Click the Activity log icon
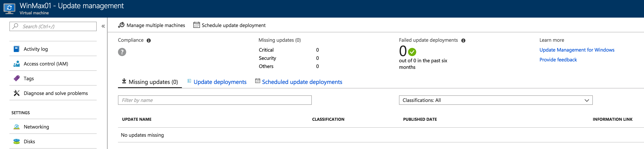The image size is (644, 149). click(x=17, y=49)
